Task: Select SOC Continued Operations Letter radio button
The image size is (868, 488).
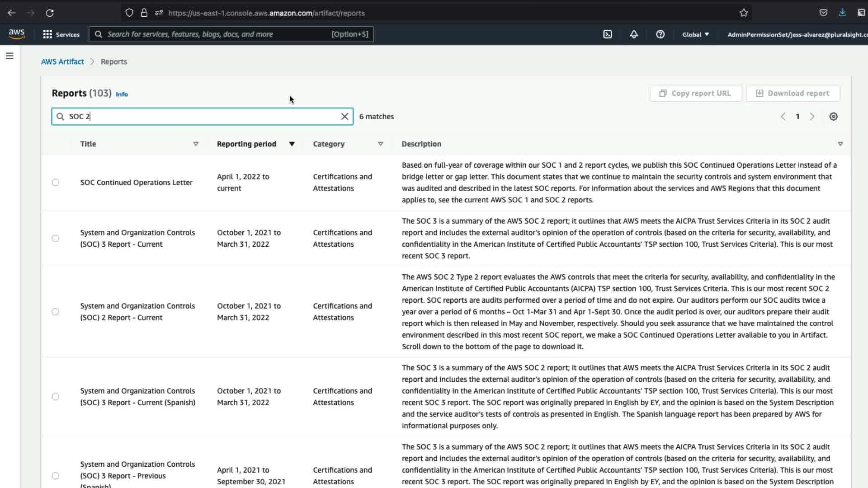Action: pyautogui.click(x=55, y=183)
